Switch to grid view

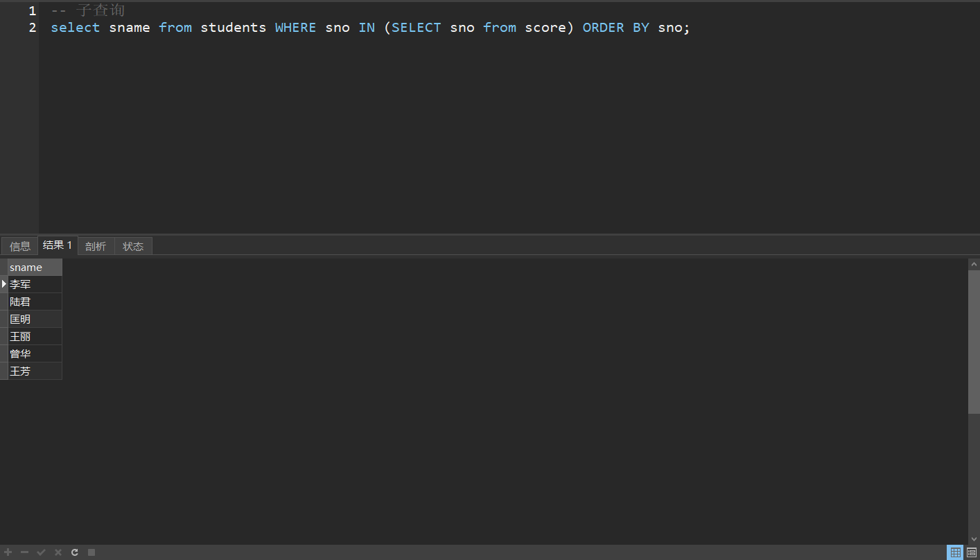pos(956,552)
